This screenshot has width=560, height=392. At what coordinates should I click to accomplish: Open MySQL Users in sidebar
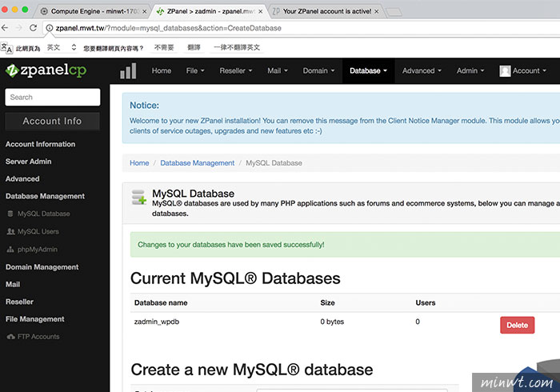click(x=38, y=231)
